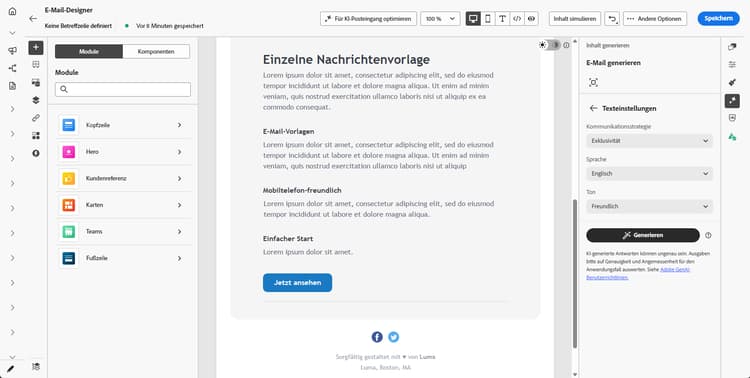Toggle dark mode preview switch
750x378 pixels.
pos(550,45)
